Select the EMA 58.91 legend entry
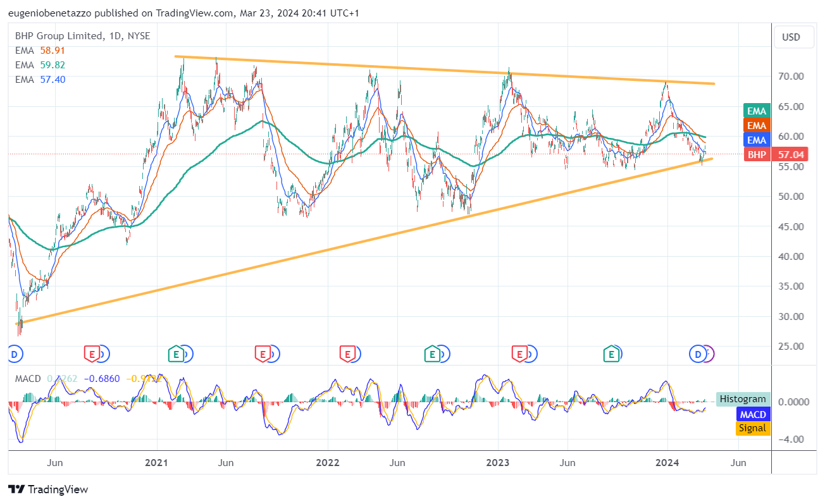This screenshot has height=504, width=825. (x=40, y=51)
